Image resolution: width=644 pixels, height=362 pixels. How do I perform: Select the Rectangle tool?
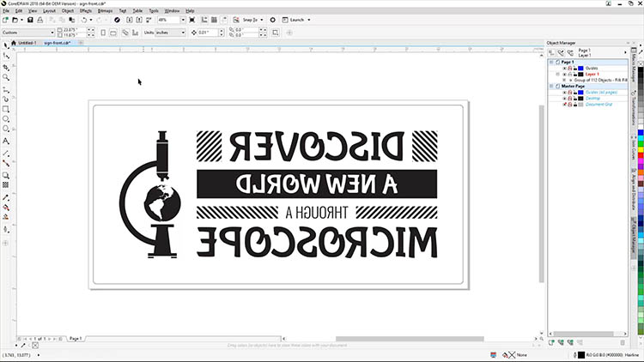point(6,109)
